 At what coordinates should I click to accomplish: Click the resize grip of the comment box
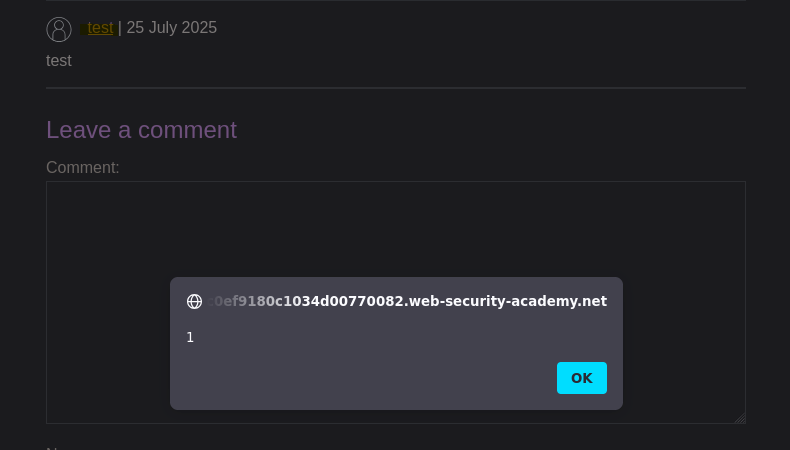click(x=740, y=418)
